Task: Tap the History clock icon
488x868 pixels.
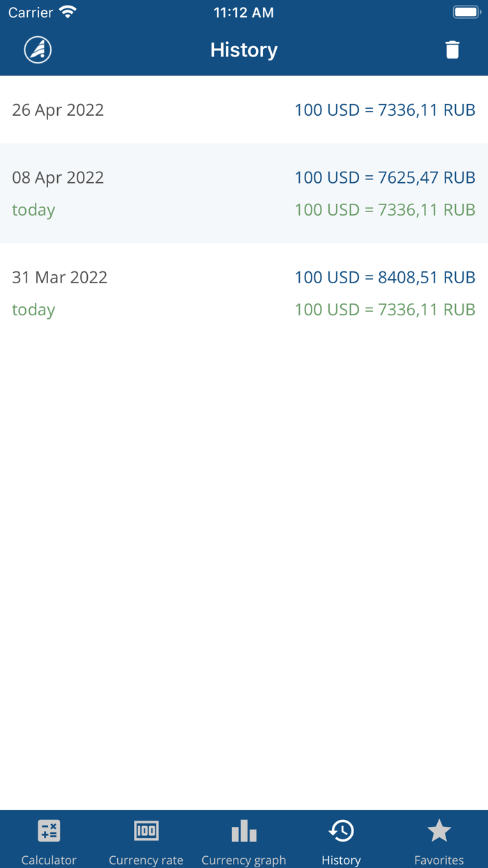Action: (x=341, y=831)
